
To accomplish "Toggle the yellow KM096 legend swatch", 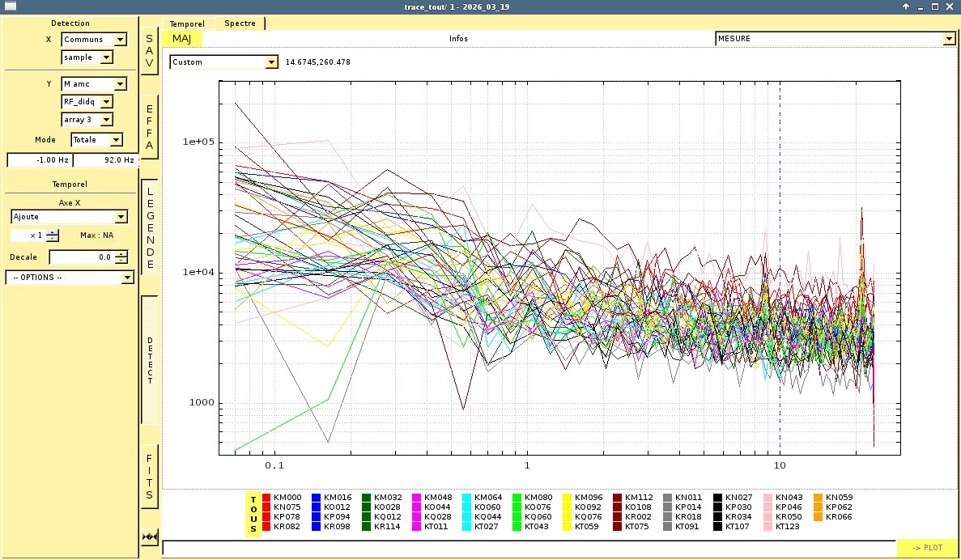I will 568,498.
